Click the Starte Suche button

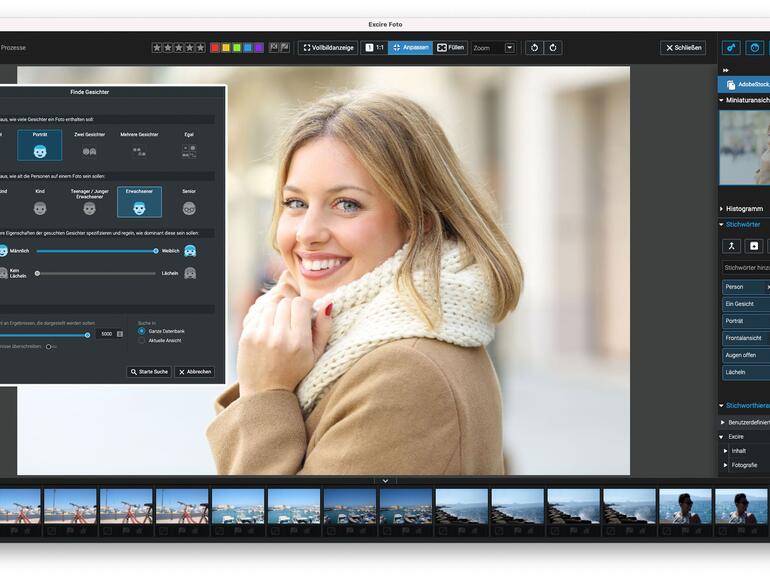point(149,372)
